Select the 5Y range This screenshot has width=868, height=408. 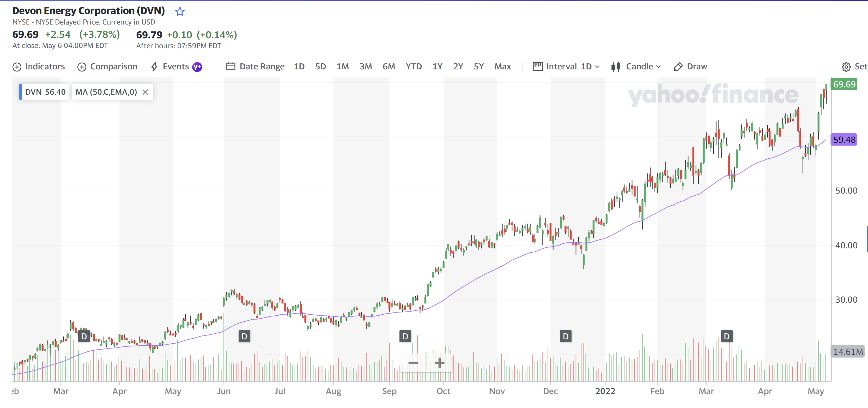[x=479, y=67]
